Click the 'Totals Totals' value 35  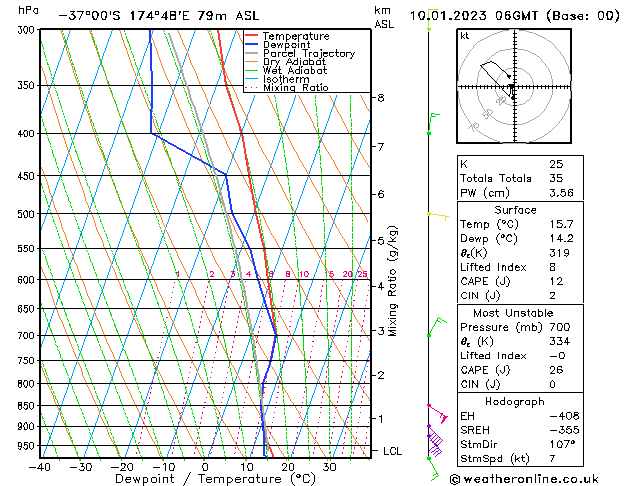tap(556, 178)
